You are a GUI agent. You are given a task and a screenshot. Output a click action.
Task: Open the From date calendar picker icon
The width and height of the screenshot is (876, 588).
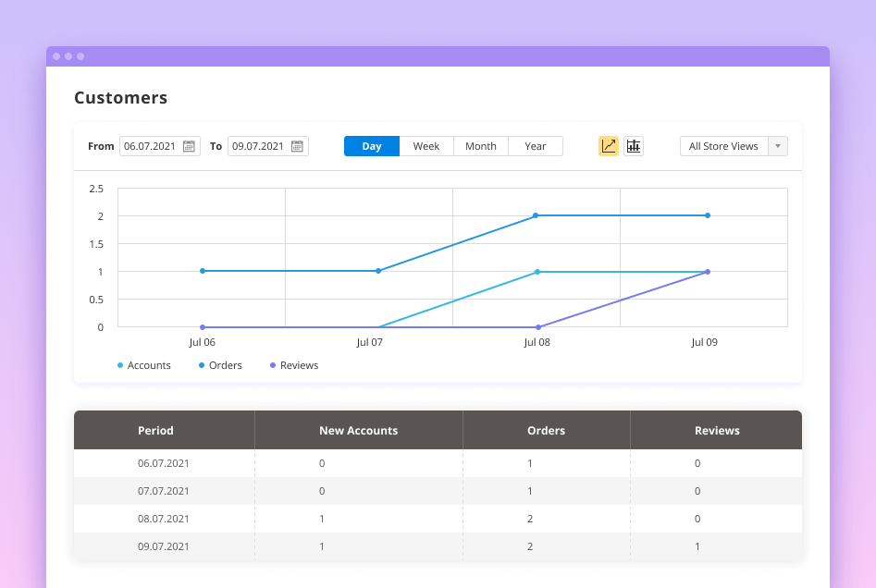click(x=189, y=146)
